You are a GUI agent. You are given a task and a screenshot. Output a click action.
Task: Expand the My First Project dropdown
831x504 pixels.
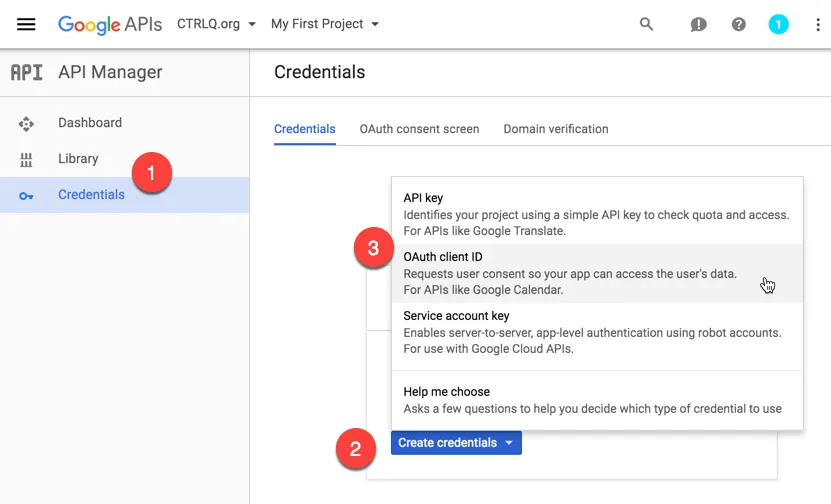pyautogui.click(x=325, y=24)
